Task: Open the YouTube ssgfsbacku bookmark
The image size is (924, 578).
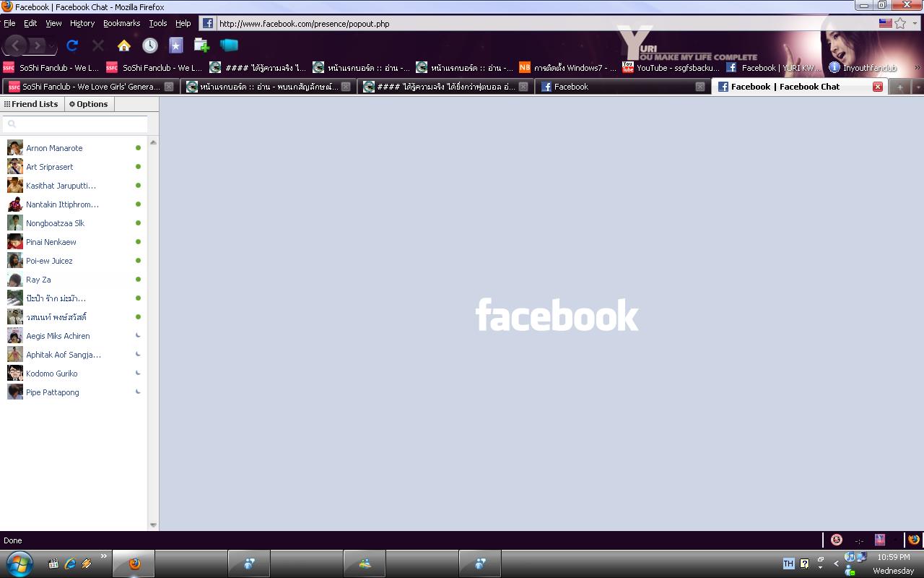Action: click(x=671, y=68)
